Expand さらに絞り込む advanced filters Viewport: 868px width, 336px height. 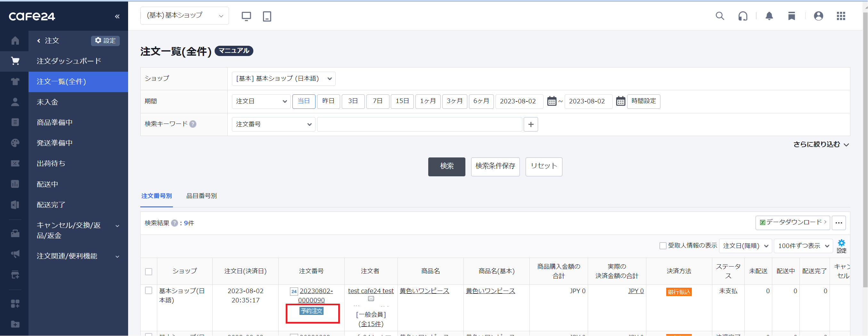point(821,144)
